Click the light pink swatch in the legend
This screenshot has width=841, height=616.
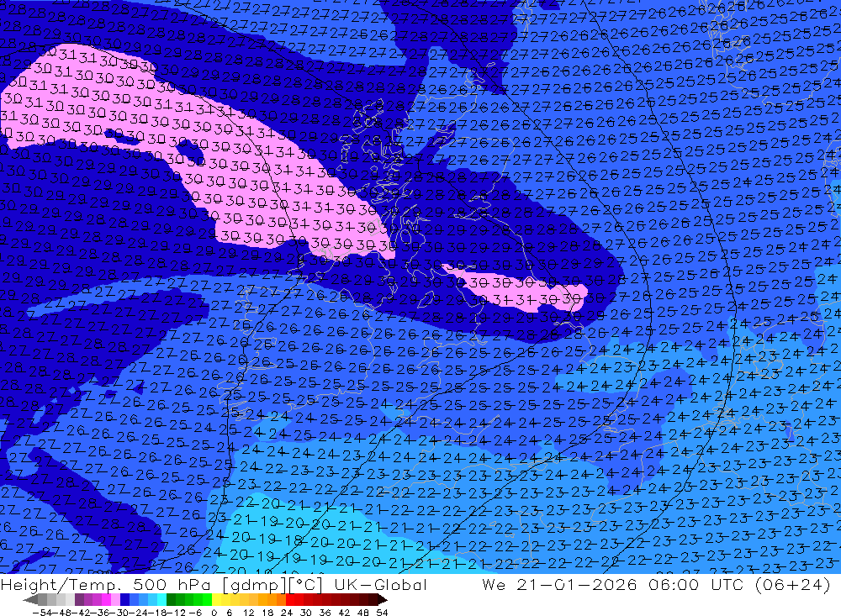click(x=115, y=600)
